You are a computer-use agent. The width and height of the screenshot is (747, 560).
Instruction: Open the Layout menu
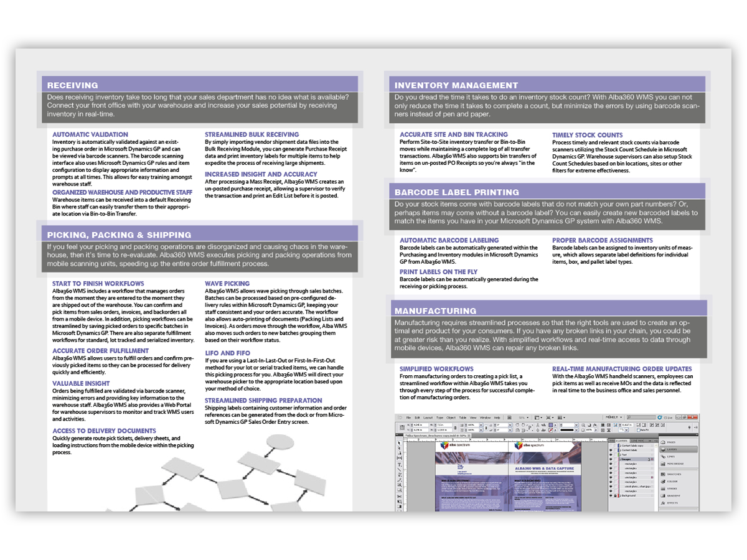click(428, 418)
